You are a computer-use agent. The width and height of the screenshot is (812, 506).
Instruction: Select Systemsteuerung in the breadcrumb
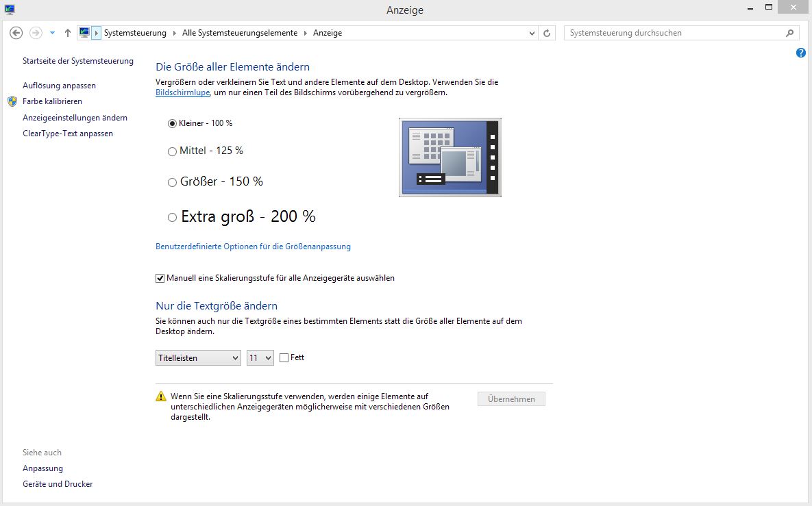135,33
